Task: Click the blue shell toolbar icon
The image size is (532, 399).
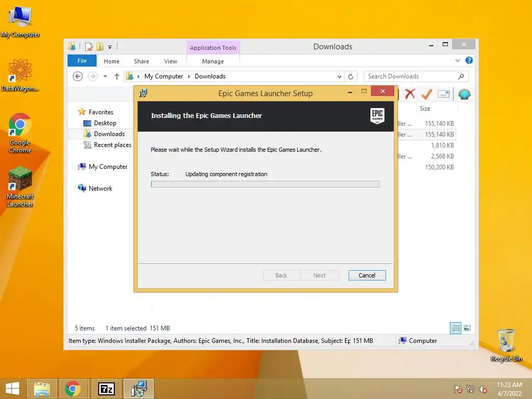Action: coord(464,94)
